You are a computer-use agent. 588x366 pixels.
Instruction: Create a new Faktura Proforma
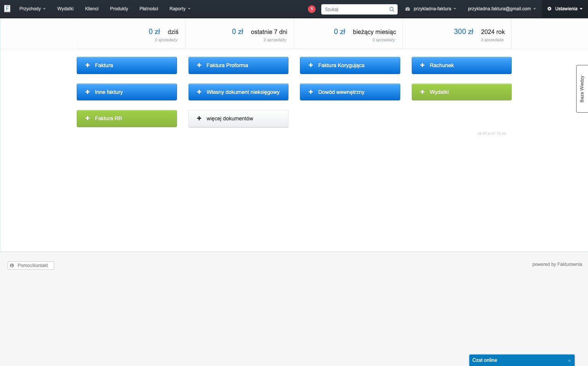238,65
